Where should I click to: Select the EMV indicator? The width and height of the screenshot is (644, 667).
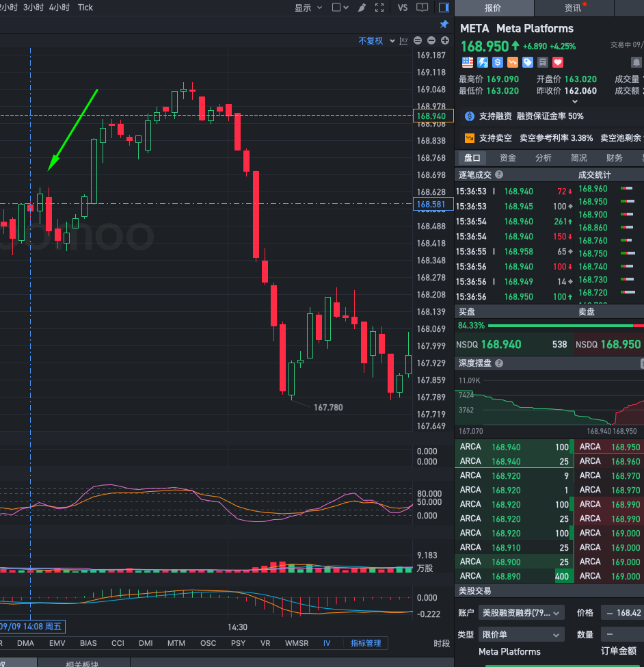click(x=57, y=643)
